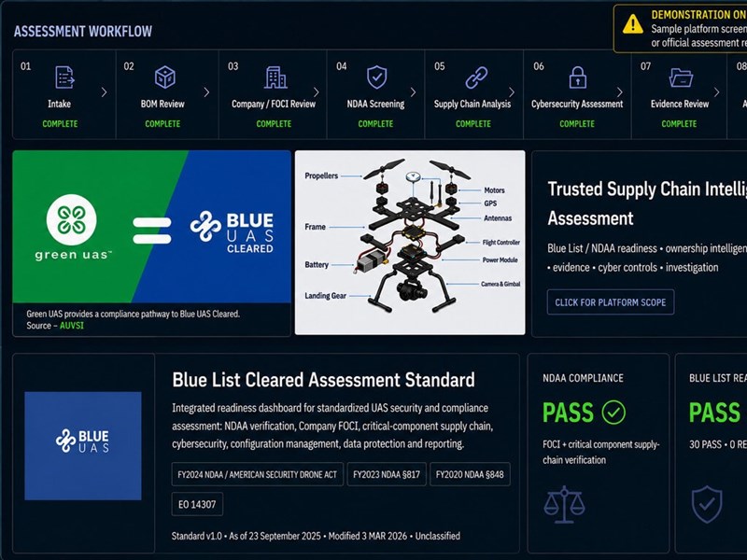Click the green PASS checkmark circle

coord(613,413)
